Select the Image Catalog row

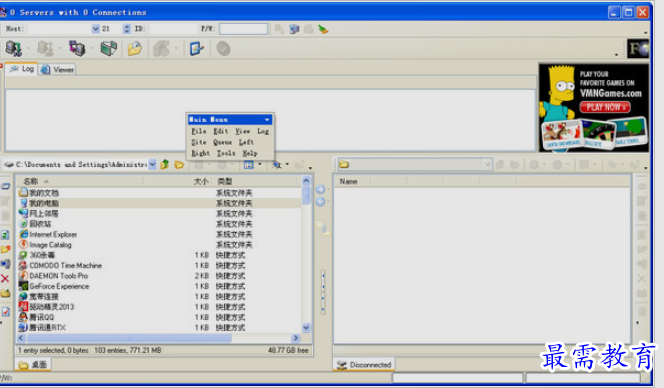pyautogui.click(x=159, y=245)
